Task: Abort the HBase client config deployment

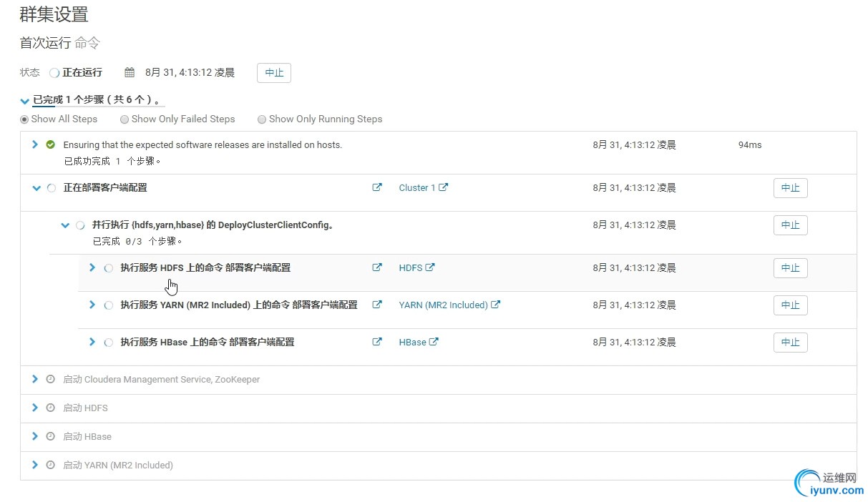Action: (x=790, y=343)
